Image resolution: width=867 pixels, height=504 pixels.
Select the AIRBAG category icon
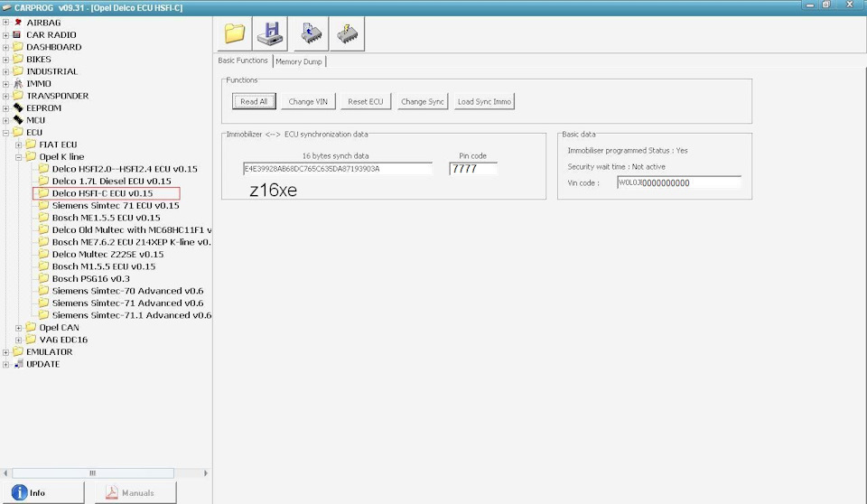point(18,23)
